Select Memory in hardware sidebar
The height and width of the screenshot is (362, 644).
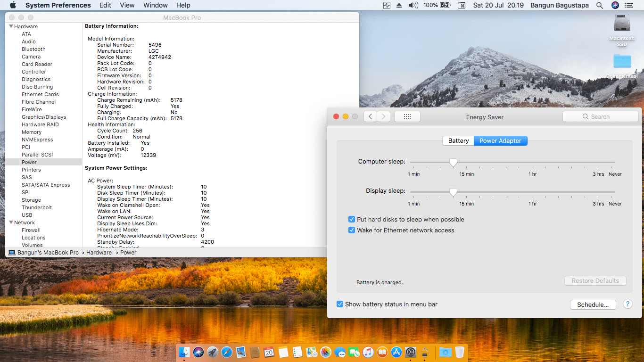[x=32, y=132]
